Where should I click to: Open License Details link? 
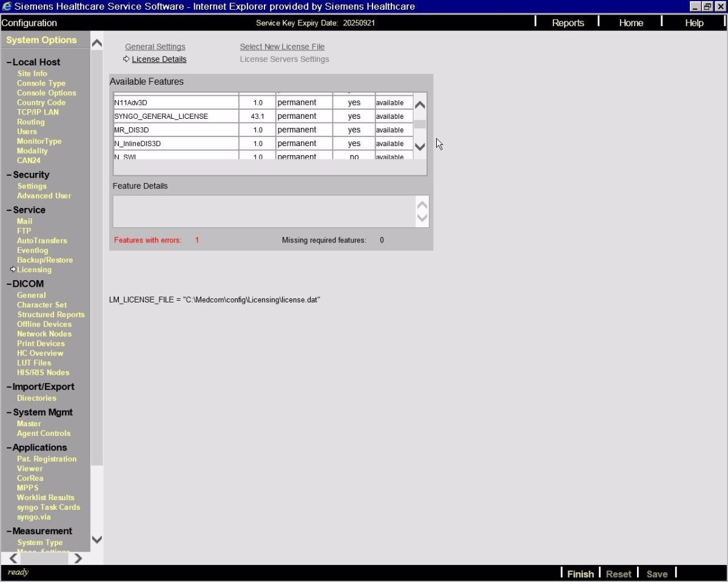[x=159, y=59]
